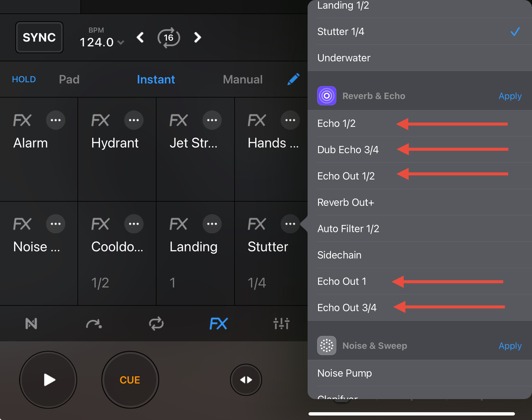Tap the 16-beat loop icon
532x420 pixels.
tap(169, 38)
